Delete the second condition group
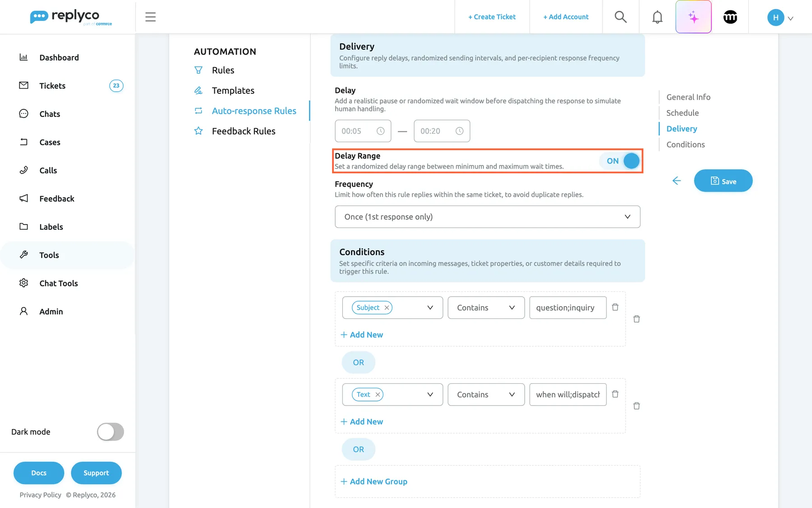This screenshot has width=812, height=508. 637,406
